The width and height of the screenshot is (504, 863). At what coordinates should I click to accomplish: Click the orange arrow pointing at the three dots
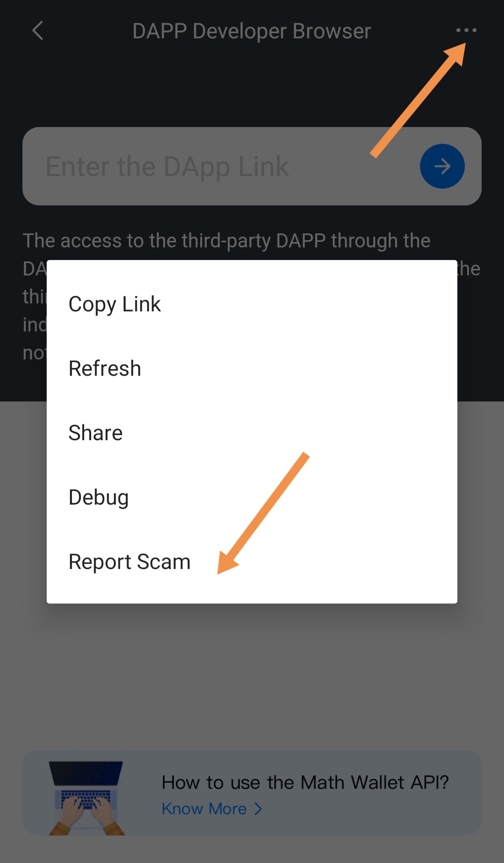[418, 100]
